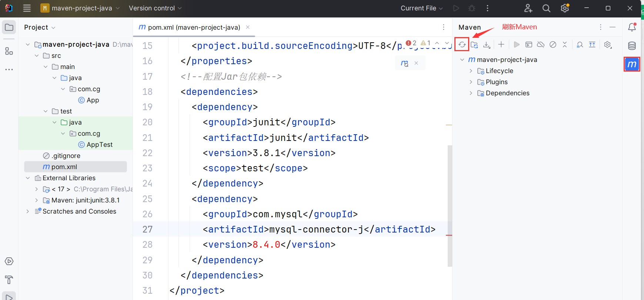Image resolution: width=644 pixels, height=300 pixels.
Task: Show warning count inspection widget
Action: point(426,43)
